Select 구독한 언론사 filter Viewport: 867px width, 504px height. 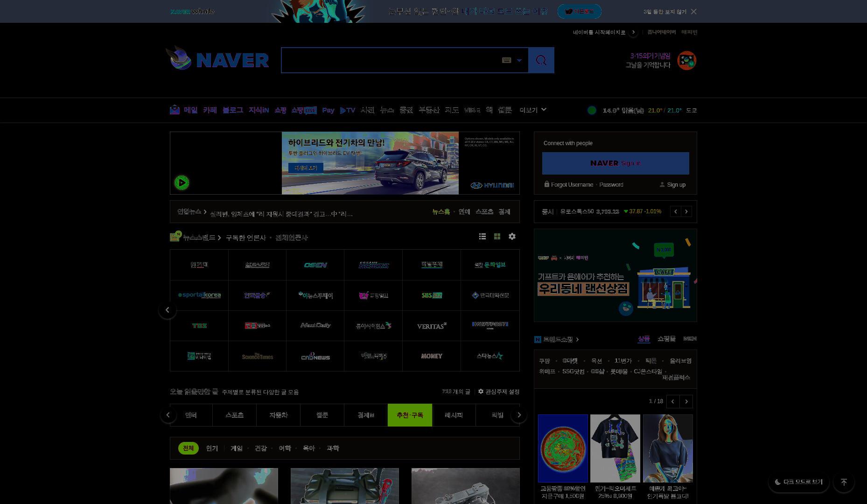245,238
